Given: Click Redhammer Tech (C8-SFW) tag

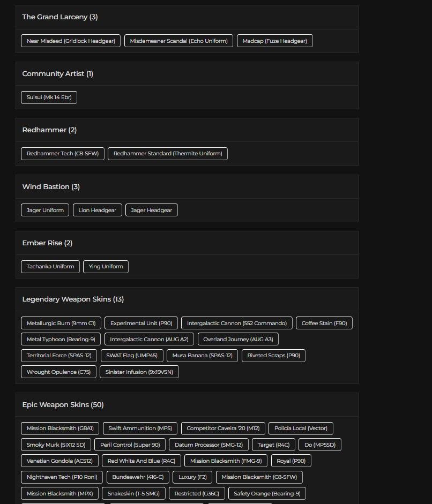Looking at the screenshot, I should pyautogui.click(x=63, y=154).
